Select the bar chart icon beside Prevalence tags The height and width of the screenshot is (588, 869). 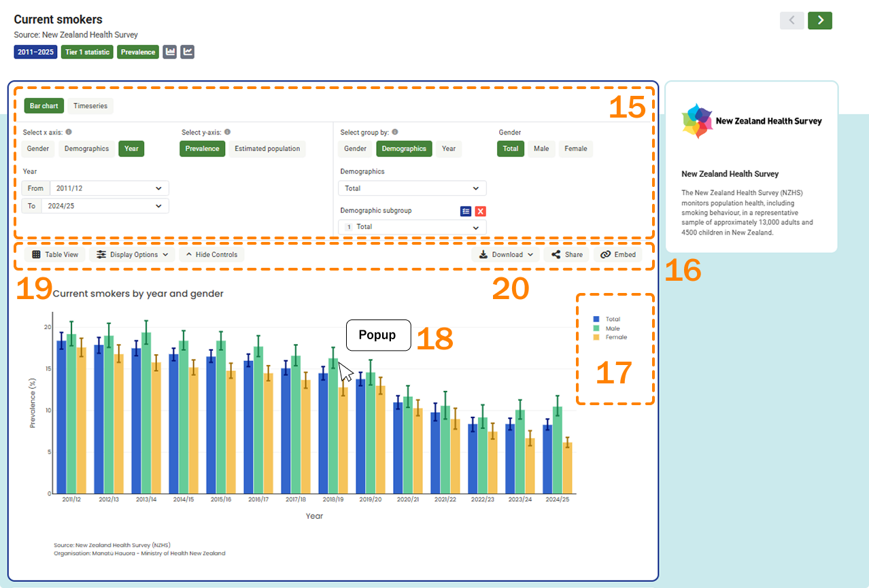[x=170, y=51]
